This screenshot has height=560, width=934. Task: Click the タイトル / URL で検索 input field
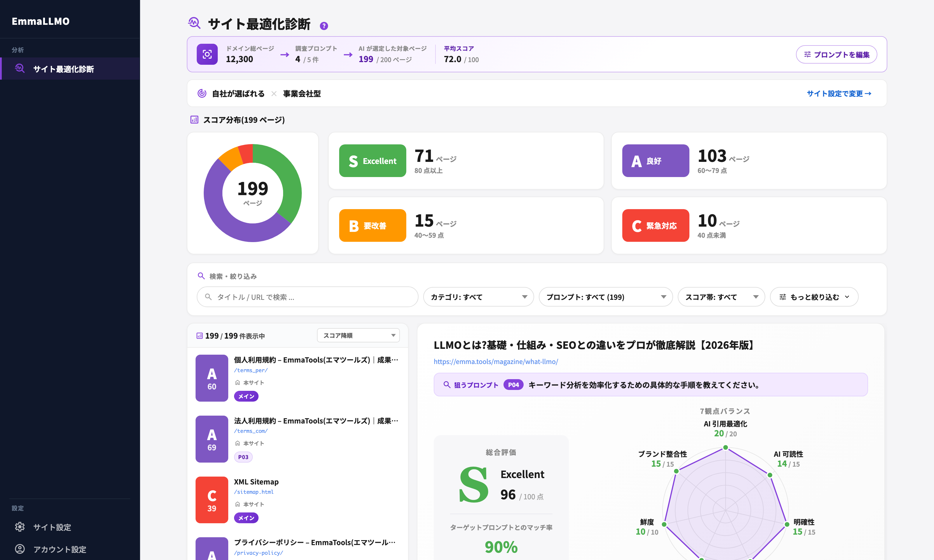[x=307, y=297]
